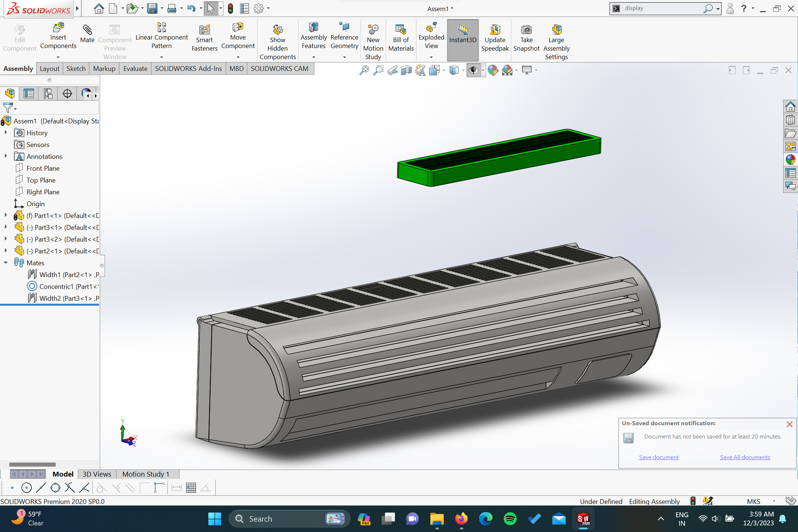Switch to the Evaluate tab
This screenshot has width=798, height=532.
coord(135,69)
